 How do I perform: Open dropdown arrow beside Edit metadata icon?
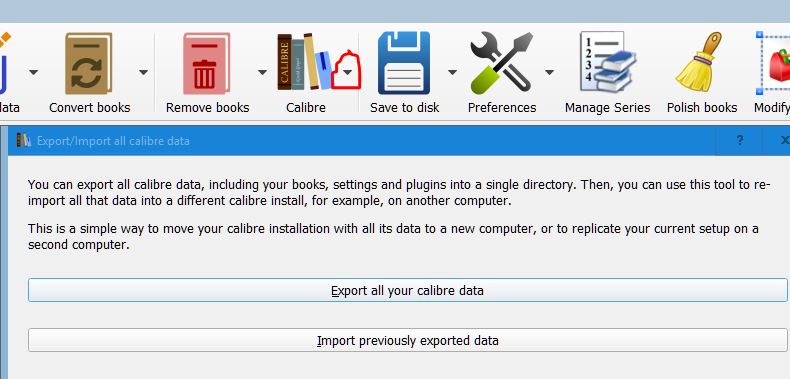[x=33, y=73]
